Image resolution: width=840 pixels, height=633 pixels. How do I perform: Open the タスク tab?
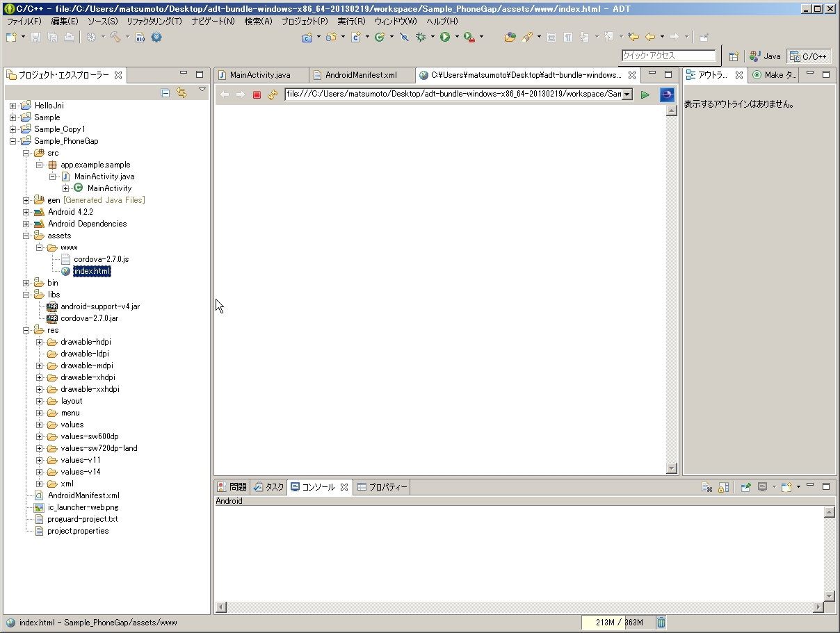(269, 487)
